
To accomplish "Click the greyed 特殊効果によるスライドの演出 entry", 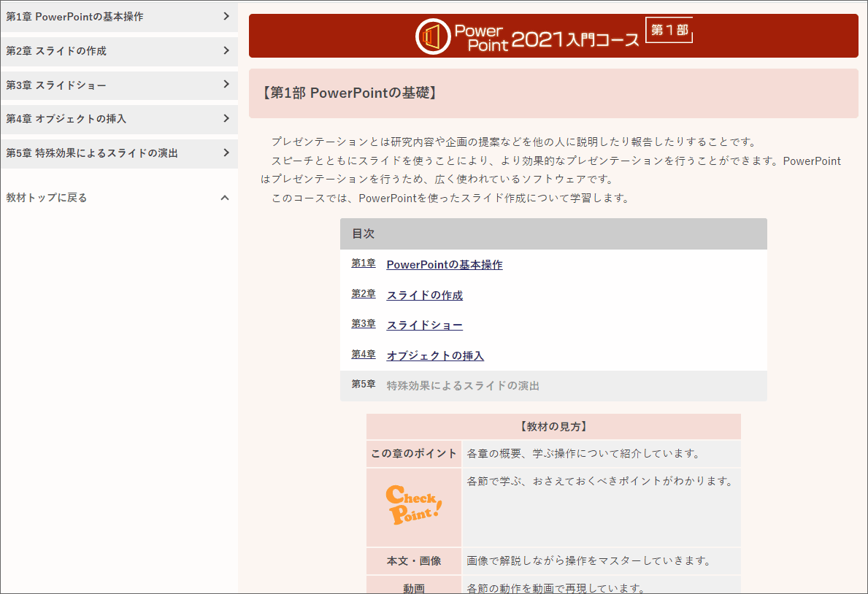I will [x=463, y=386].
